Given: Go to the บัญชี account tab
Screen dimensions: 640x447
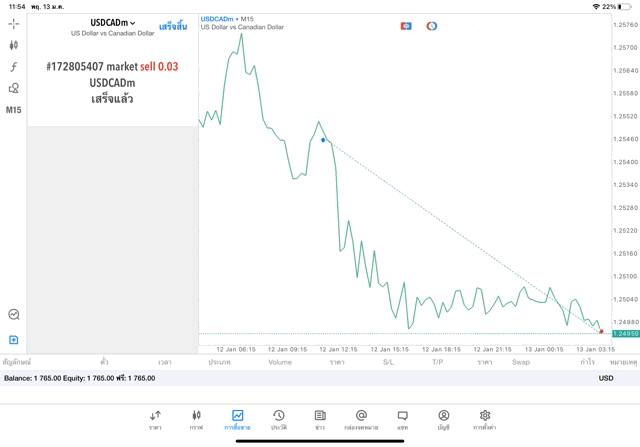Looking at the screenshot, I should click(443, 419).
